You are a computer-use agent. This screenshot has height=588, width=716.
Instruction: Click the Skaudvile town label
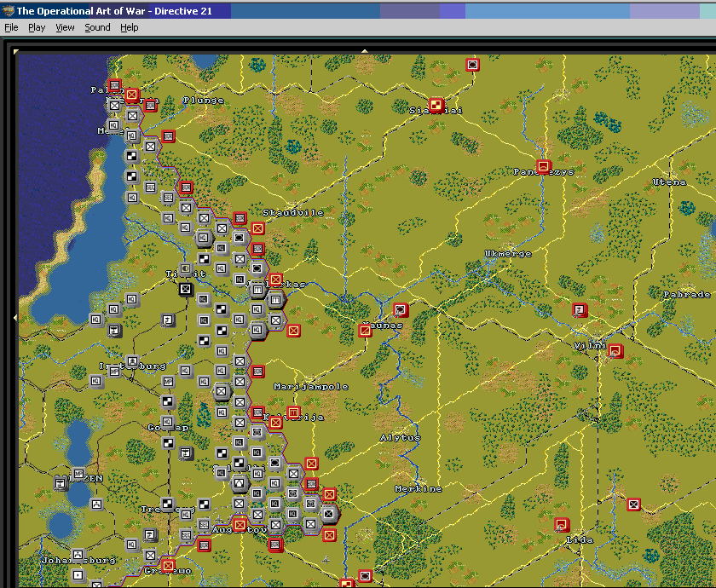pyautogui.click(x=293, y=213)
